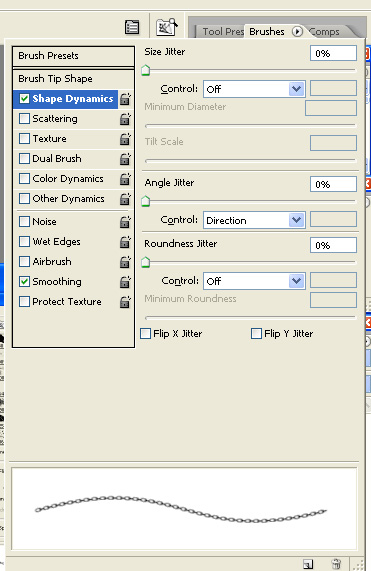Enable the Color Dynamics checkbox
This screenshot has height=571, width=371.
coord(24,179)
